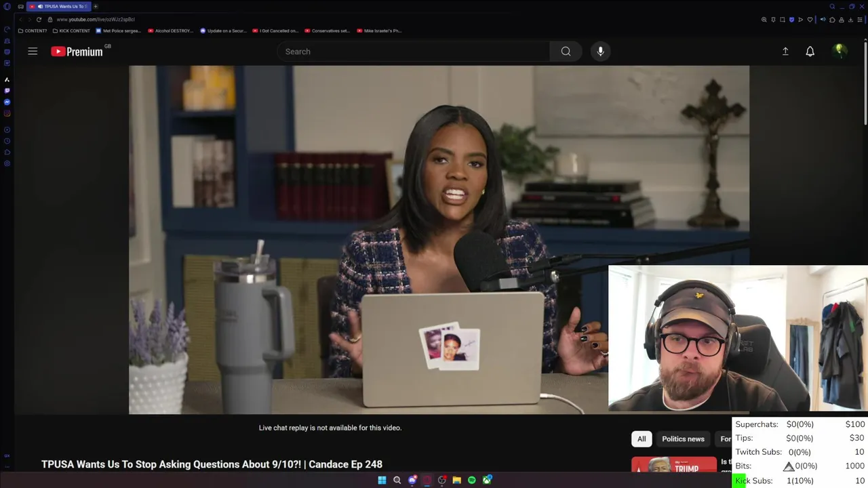The height and width of the screenshot is (488, 868).
Task: Open the browser search-tabs magnifier icon
Action: 833,6
